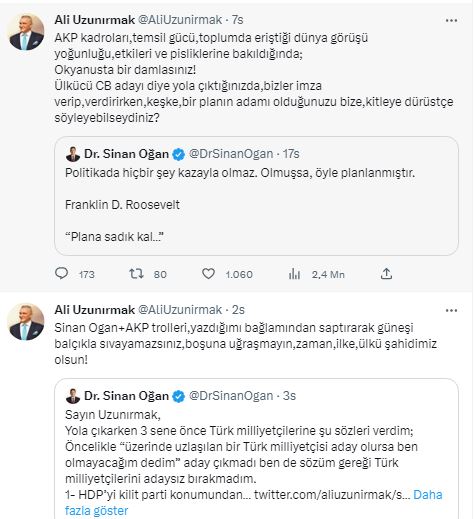475x519 pixels.
Task: Expand quoted tweet with Daha fazla göster
Action: click(x=253, y=503)
